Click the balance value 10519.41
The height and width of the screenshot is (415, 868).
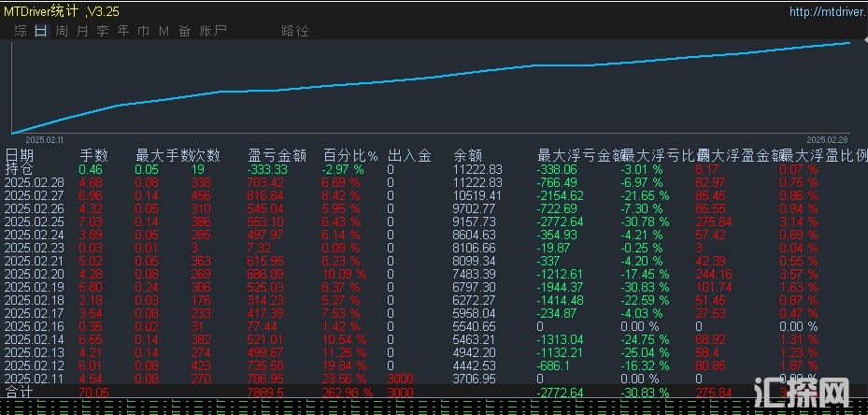click(477, 195)
